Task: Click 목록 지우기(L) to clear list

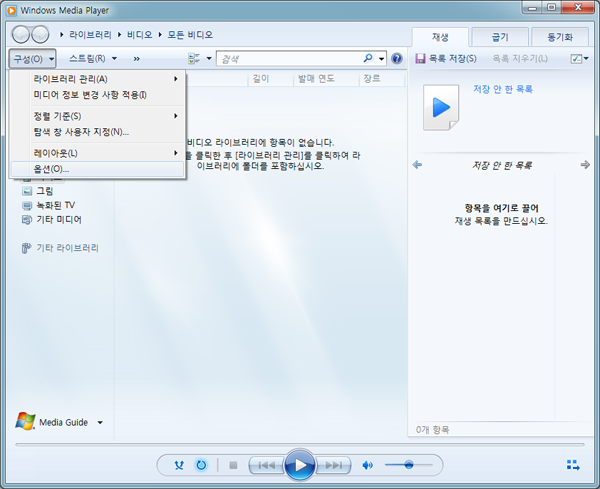Action: pyautogui.click(x=520, y=59)
